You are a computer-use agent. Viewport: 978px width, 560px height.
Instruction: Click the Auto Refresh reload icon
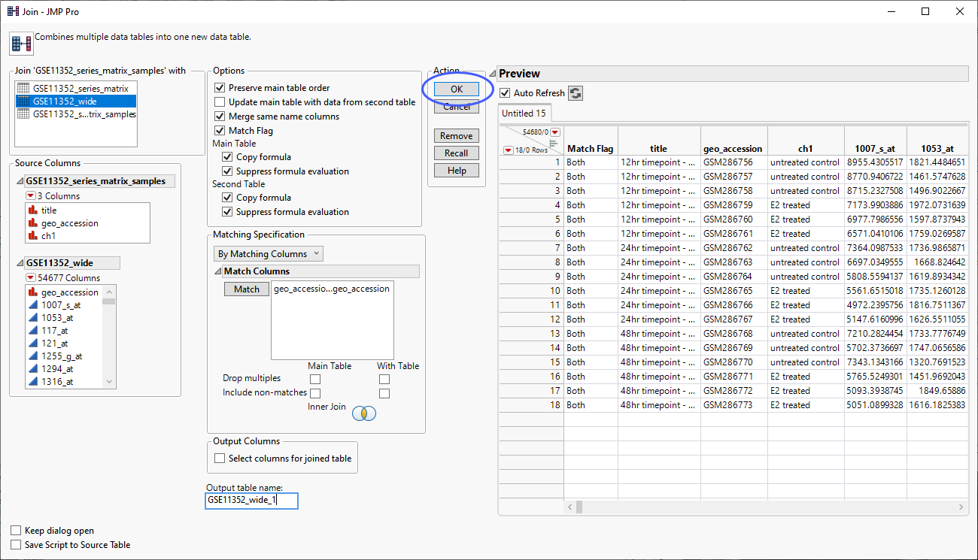pos(576,93)
